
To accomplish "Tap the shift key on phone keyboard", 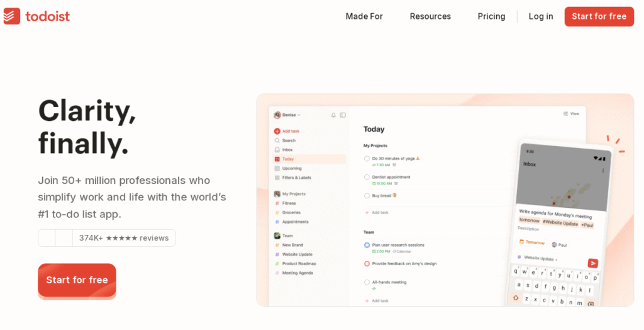I will click(x=516, y=297).
